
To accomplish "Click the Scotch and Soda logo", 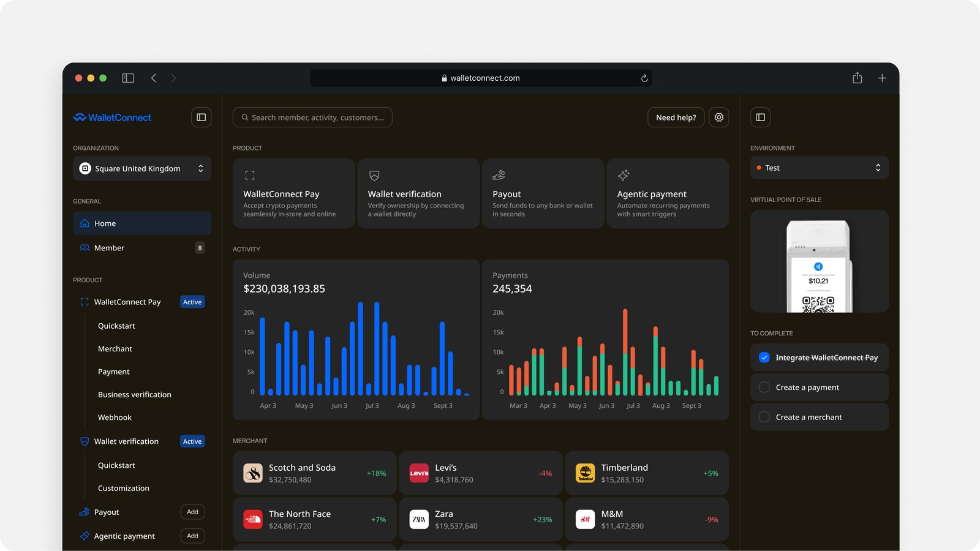I will 253,473.
